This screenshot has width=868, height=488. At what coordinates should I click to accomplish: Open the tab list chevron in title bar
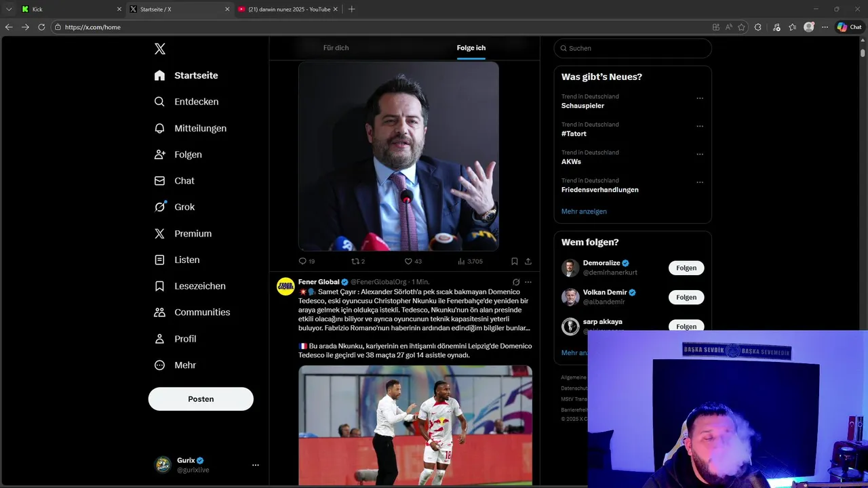(9, 9)
